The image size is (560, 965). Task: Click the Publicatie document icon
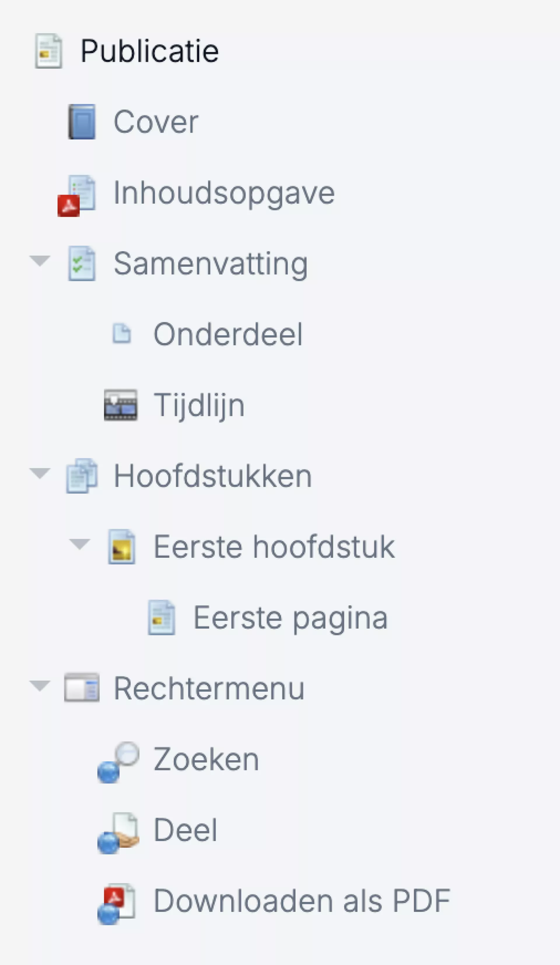click(x=48, y=51)
